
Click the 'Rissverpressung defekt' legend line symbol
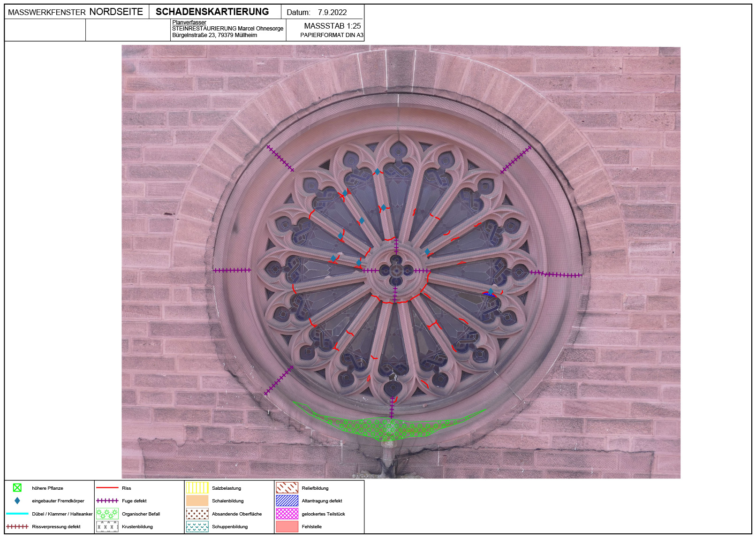(x=17, y=527)
